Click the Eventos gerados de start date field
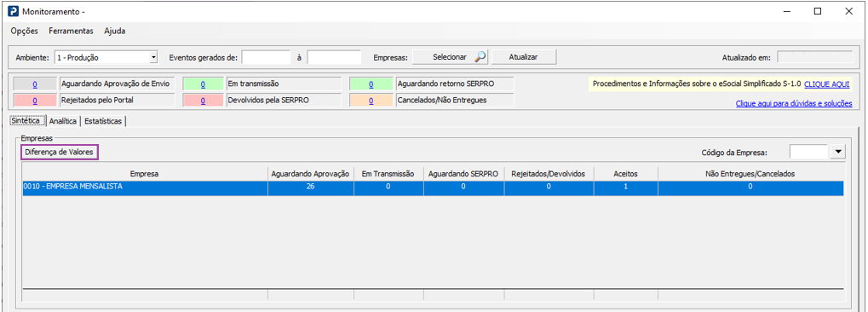Image resolution: width=868 pixels, height=312 pixels. (267, 57)
